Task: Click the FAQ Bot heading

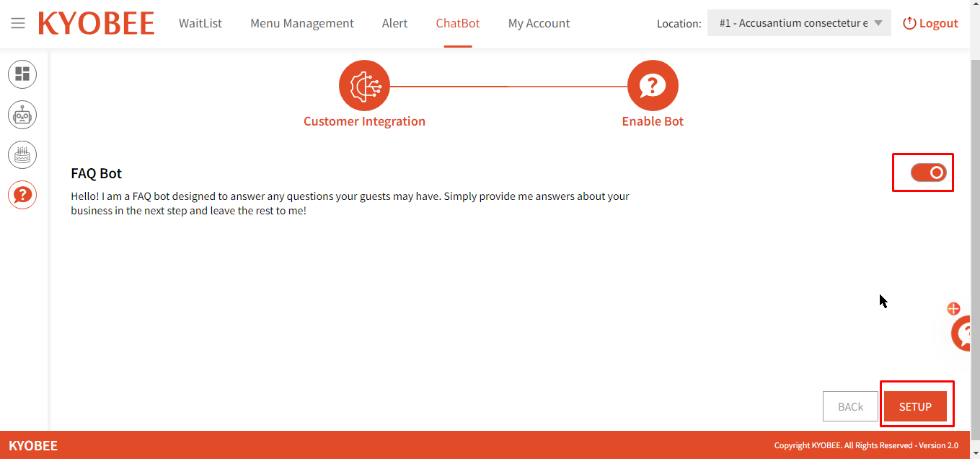Action: (97, 173)
